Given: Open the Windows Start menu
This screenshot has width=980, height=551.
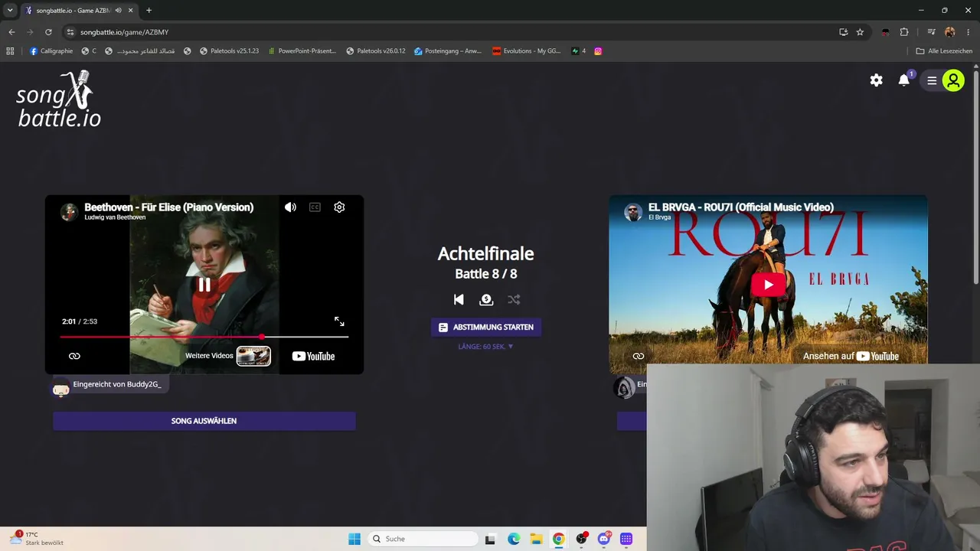Looking at the screenshot, I should coord(354,539).
